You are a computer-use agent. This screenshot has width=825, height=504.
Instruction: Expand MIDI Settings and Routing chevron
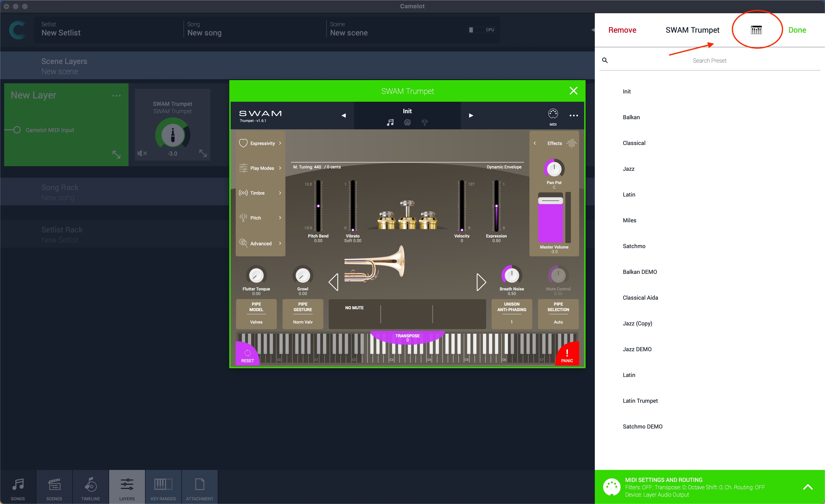(808, 487)
